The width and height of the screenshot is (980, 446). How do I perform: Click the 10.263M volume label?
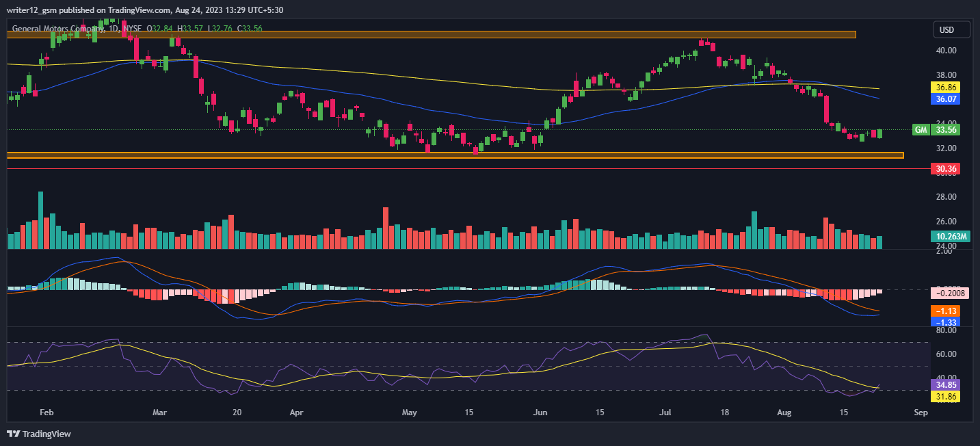pos(951,237)
